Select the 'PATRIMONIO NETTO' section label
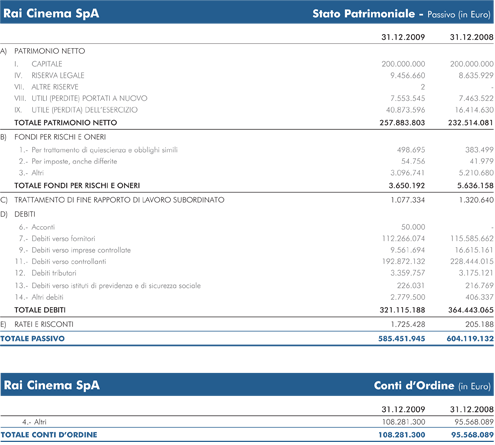This screenshot has width=495, height=445. coord(50,51)
